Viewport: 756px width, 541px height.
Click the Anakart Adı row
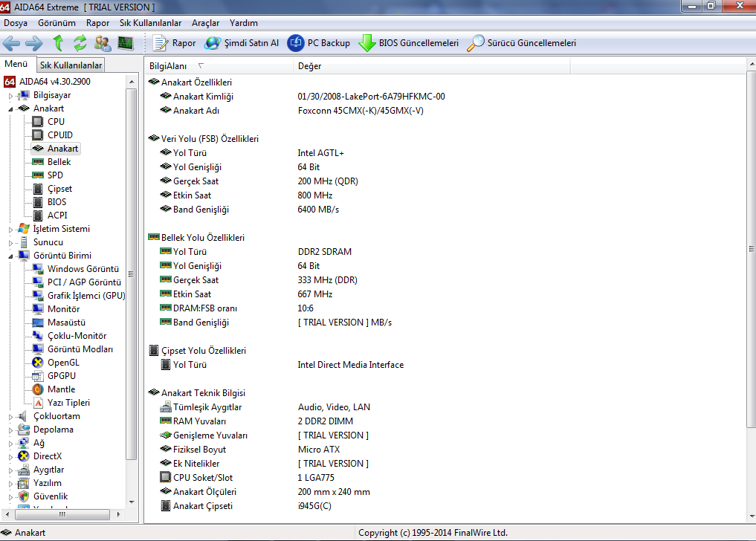point(446,111)
